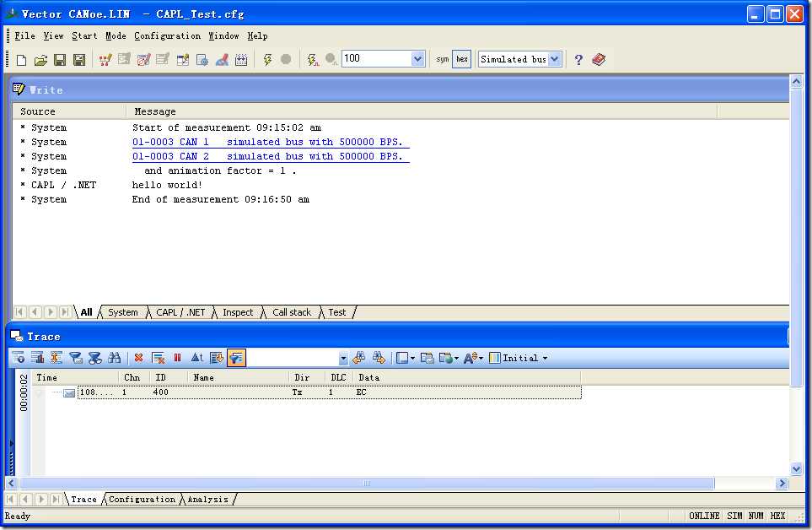Image resolution: width=812 pixels, height=530 pixels.
Task: Sort by the Time column header
Action: click(x=76, y=378)
